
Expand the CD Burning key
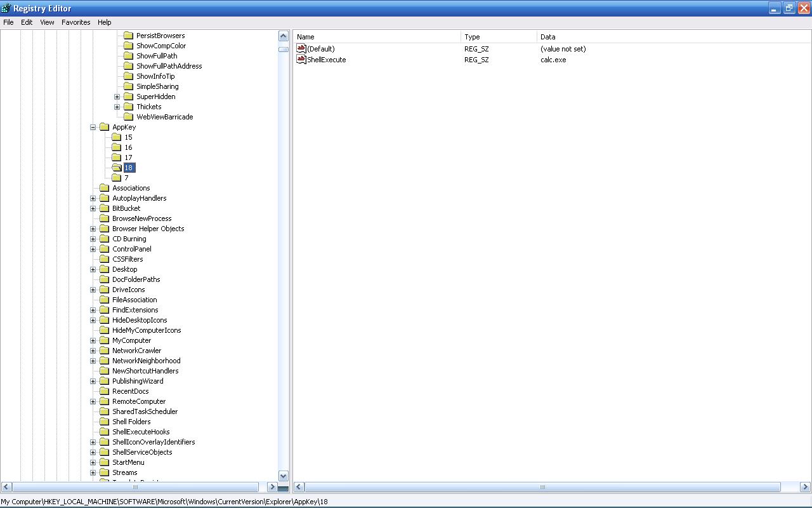[93, 239]
